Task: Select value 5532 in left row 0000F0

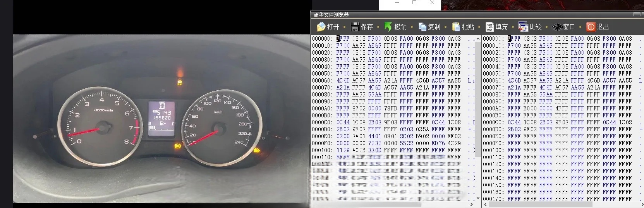Action: [x=406, y=143]
